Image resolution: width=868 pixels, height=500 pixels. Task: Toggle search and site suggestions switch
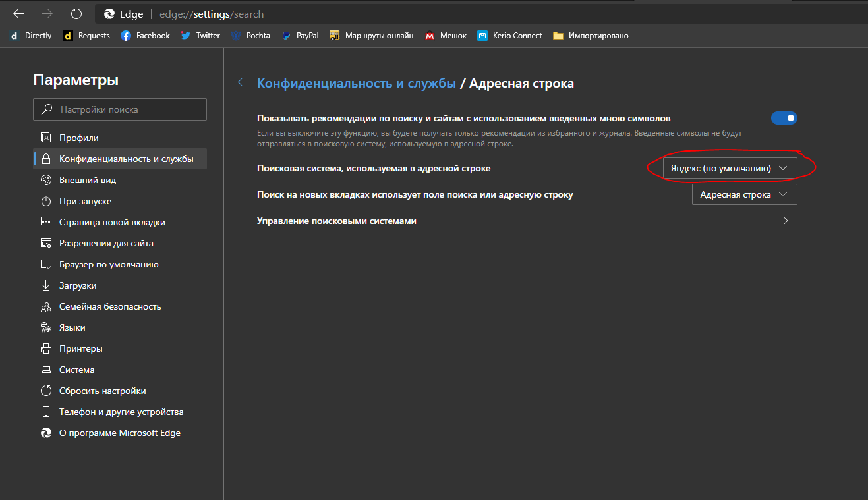pos(784,118)
